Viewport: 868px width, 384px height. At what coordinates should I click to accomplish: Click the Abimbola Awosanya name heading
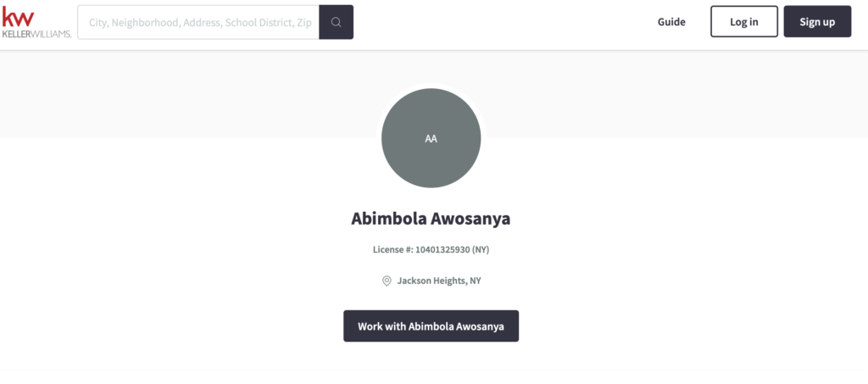[431, 219]
